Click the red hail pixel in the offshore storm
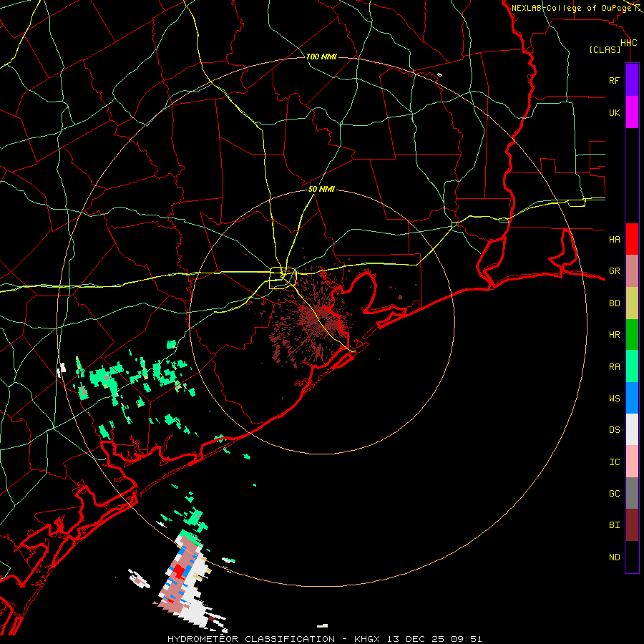The width and height of the screenshot is (644, 644). click(x=179, y=571)
